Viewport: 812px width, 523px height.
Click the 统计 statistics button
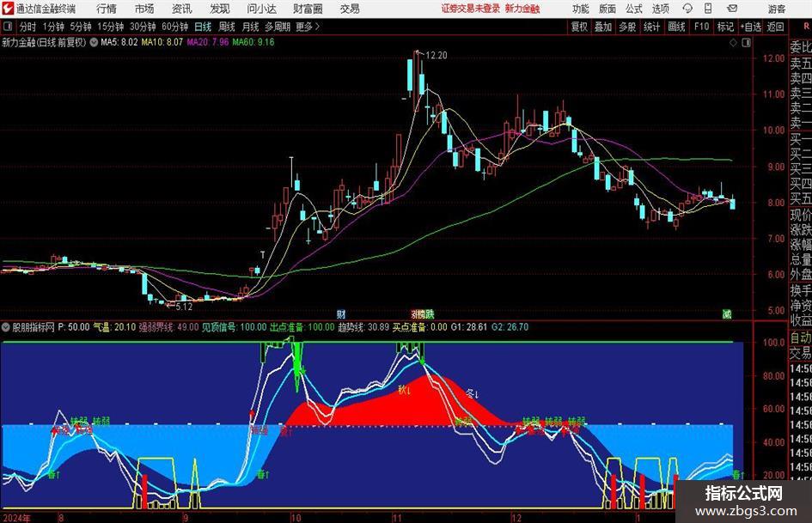pos(651,27)
